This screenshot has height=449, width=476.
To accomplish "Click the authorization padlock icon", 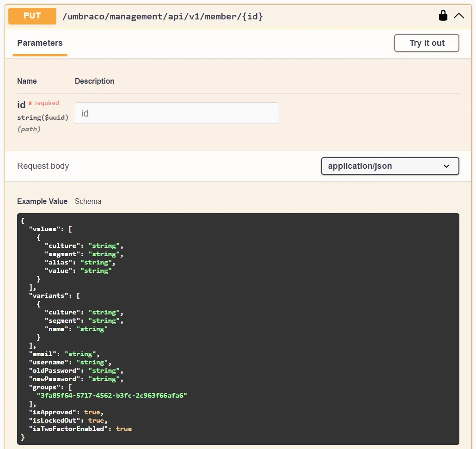I will 443,16.
